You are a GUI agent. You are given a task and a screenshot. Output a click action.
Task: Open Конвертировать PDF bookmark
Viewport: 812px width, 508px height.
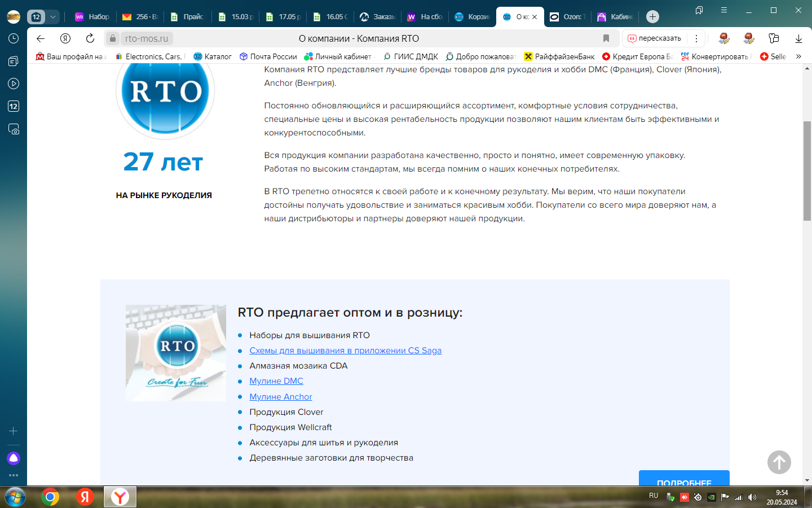tap(716, 56)
